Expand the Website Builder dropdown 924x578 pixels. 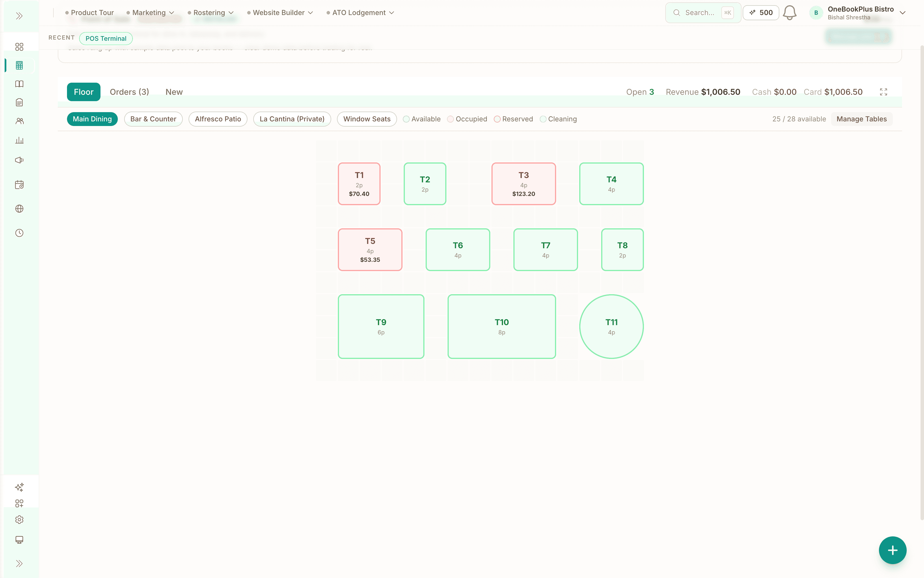click(280, 13)
